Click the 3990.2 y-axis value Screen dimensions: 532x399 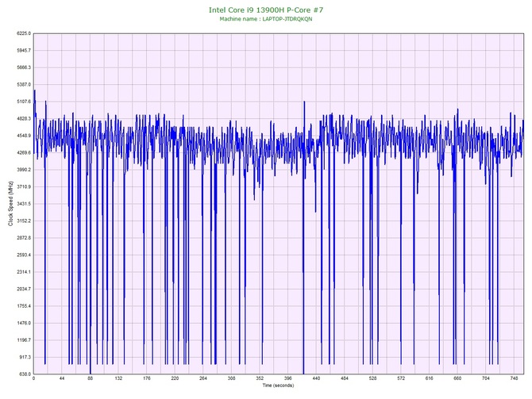(x=24, y=170)
